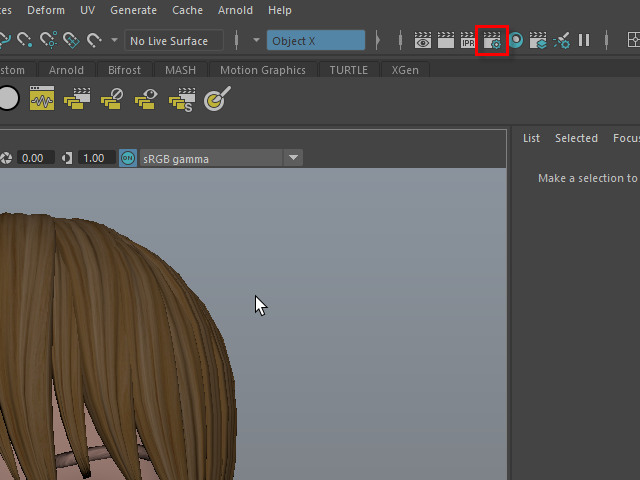Screen dimensions: 640x480
Task: Click the Selected menu in Attribute Editor
Action: pyautogui.click(x=576, y=138)
